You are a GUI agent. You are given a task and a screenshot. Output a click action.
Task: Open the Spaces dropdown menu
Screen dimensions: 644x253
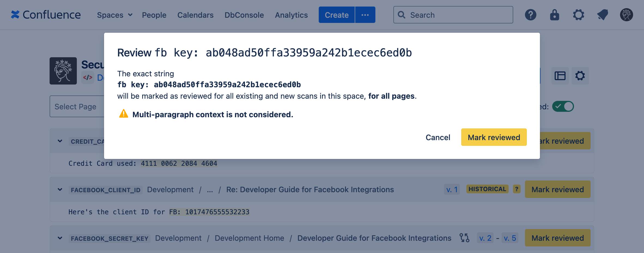pyautogui.click(x=114, y=15)
